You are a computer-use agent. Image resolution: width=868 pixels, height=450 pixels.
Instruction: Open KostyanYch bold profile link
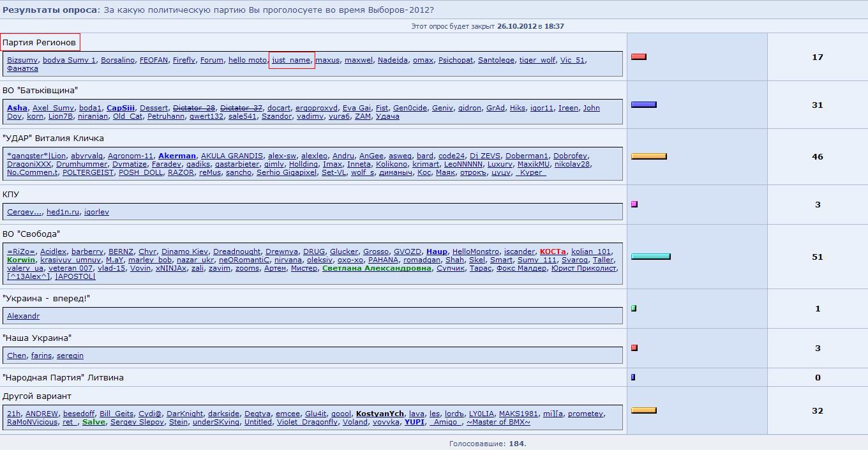[380, 414]
